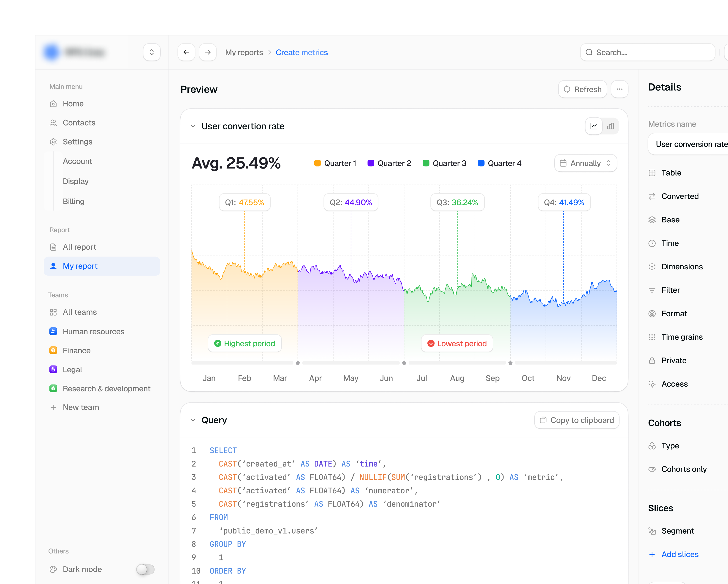Image resolution: width=728 pixels, height=584 pixels.
Task: Enable the Dark mode switch
Action: coord(145,569)
